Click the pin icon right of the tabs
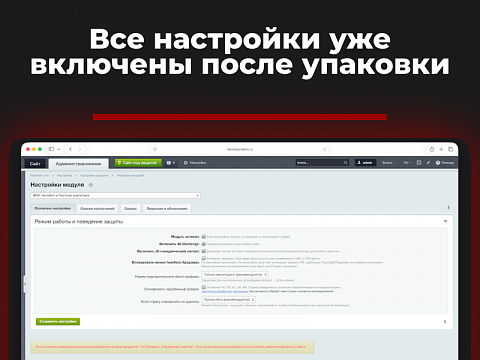 [x=448, y=208]
